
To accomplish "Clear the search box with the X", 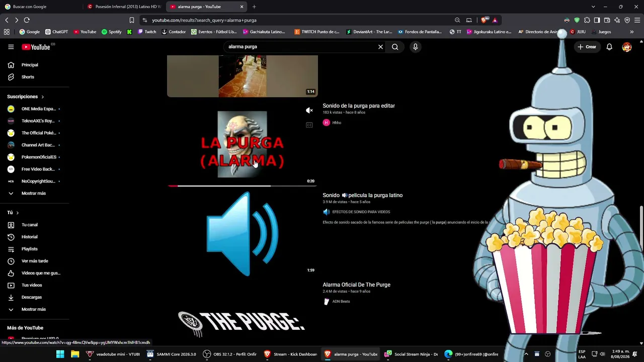I will coord(380,47).
